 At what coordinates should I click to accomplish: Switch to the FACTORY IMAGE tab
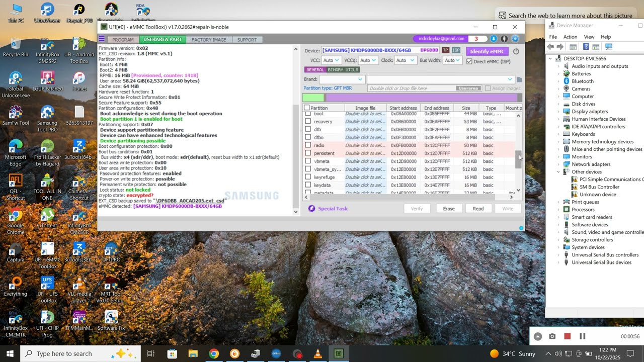(x=209, y=40)
